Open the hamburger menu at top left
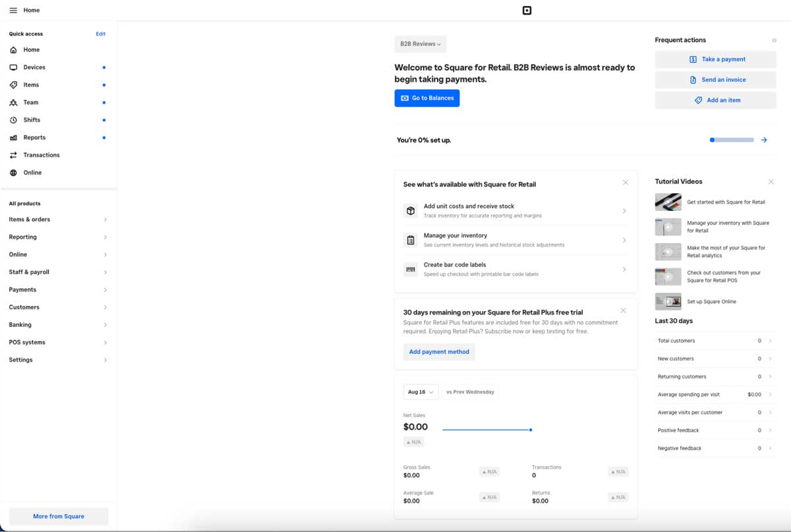Image resolution: width=791 pixels, height=532 pixels. (13, 10)
